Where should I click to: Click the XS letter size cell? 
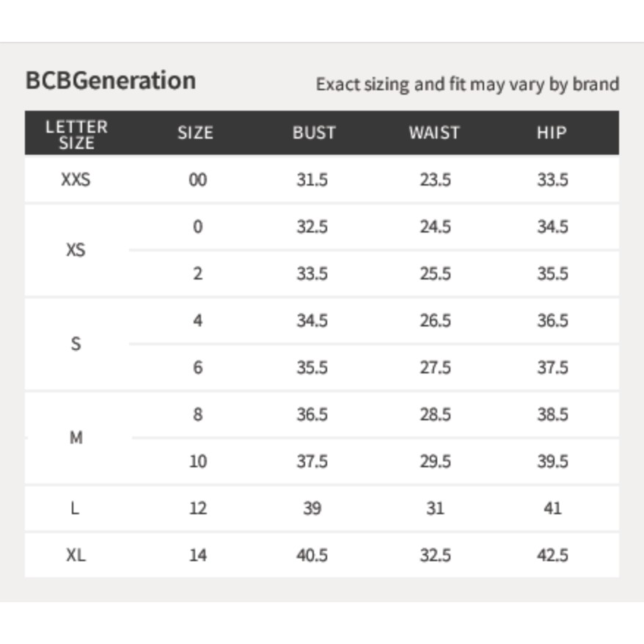(x=76, y=249)
